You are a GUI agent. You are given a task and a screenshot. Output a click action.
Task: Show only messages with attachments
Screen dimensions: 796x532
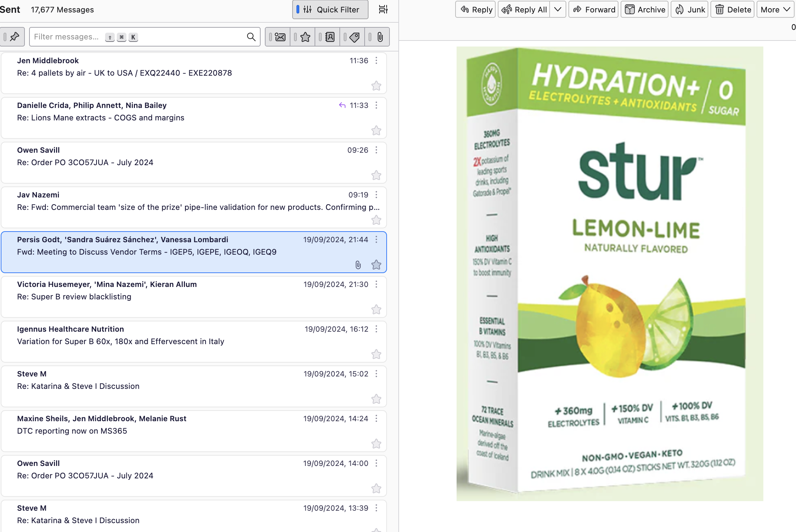(x=380, y=37)
